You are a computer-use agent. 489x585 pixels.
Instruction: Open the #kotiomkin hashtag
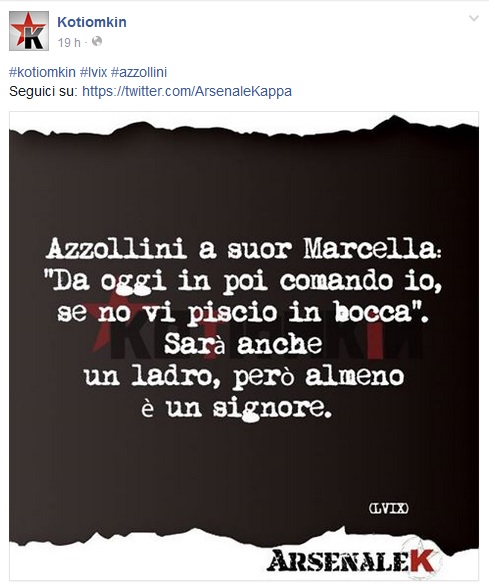[x=42, y=72]
